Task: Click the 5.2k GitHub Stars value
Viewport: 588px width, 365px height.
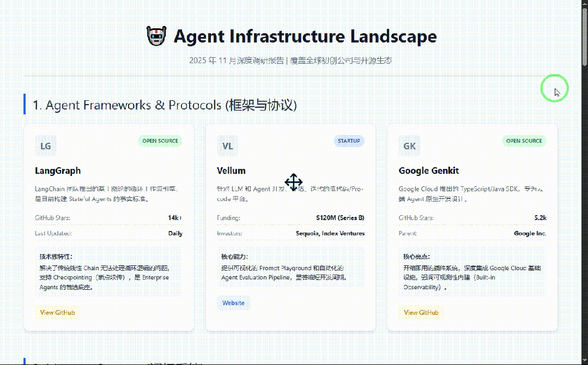Action: (x=541, y=218)
